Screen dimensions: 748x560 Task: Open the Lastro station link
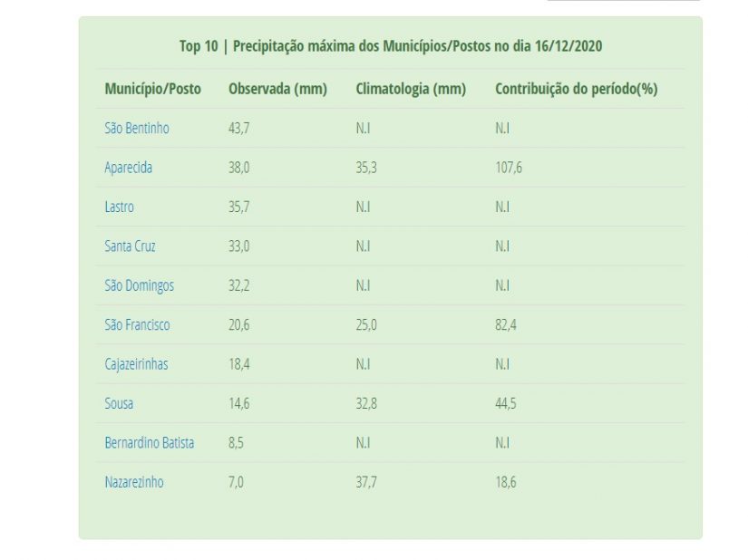click(x=119, y=207)
